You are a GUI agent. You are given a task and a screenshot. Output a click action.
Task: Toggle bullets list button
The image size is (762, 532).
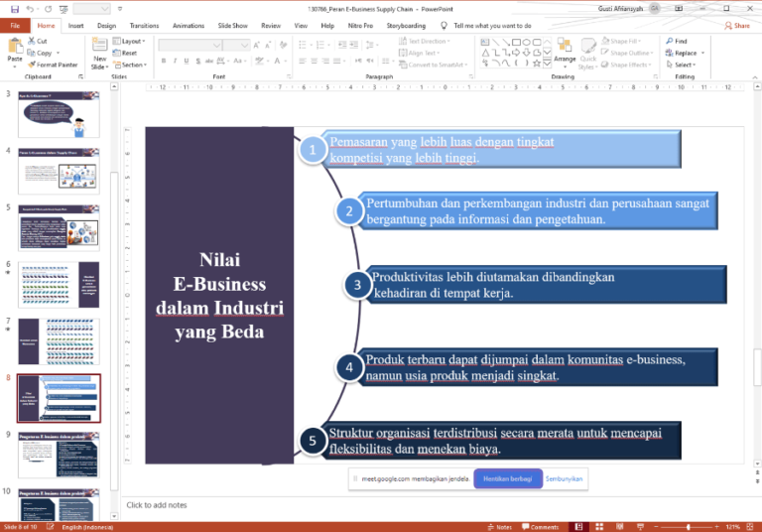[305, 46]
